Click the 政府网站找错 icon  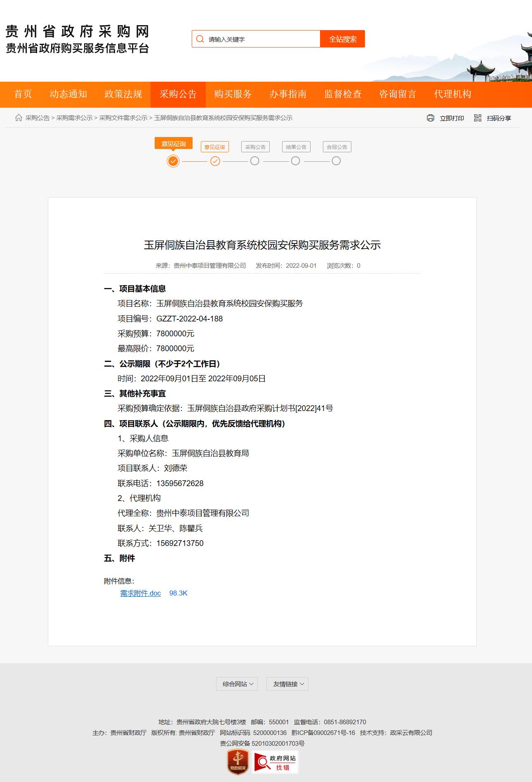(x=275, y=762)
